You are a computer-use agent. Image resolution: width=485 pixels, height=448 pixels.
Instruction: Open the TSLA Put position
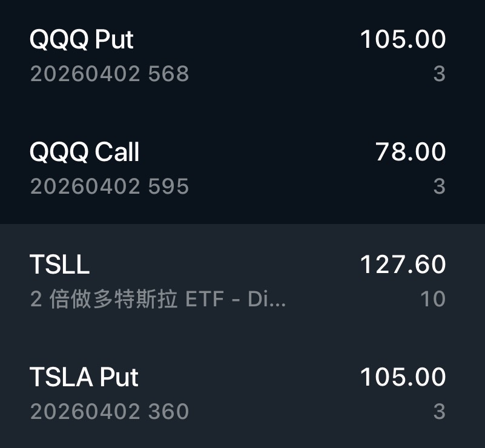point(84,377)
